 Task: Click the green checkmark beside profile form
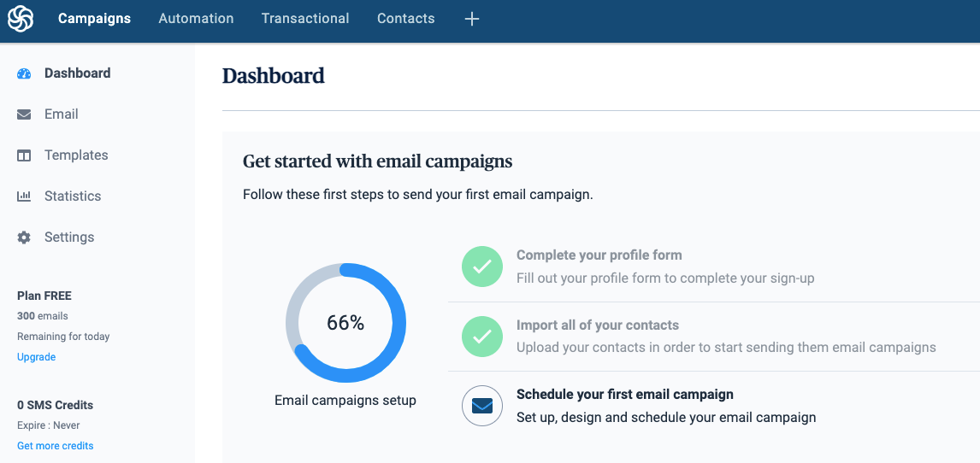482,267
